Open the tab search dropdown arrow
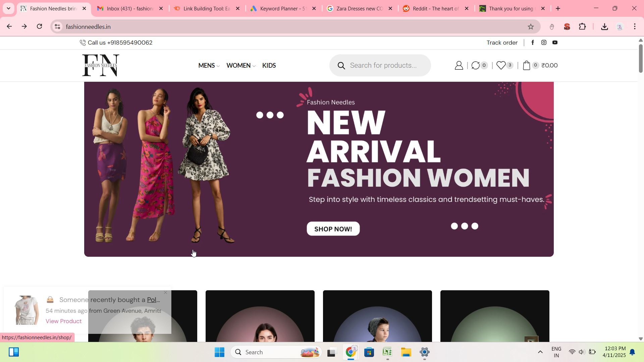This screenshot has height=362, width=644. tap(8, 8)
